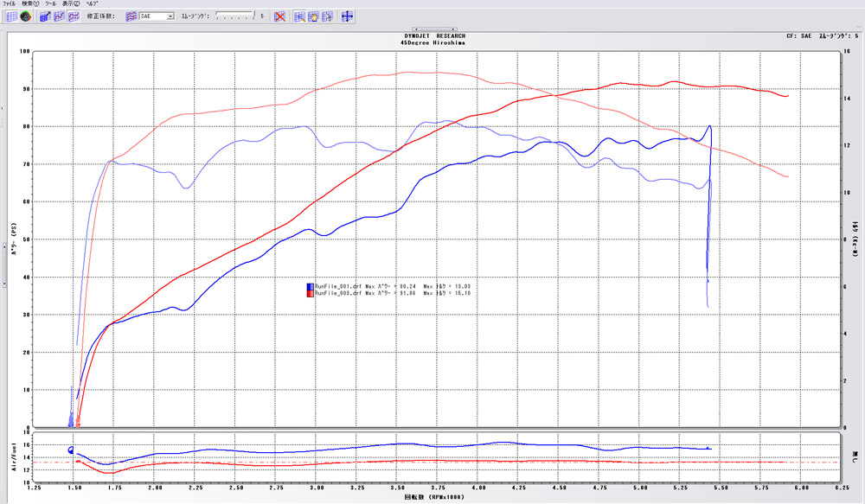Click the four-way move arrows icon

(x=348, y=16)
